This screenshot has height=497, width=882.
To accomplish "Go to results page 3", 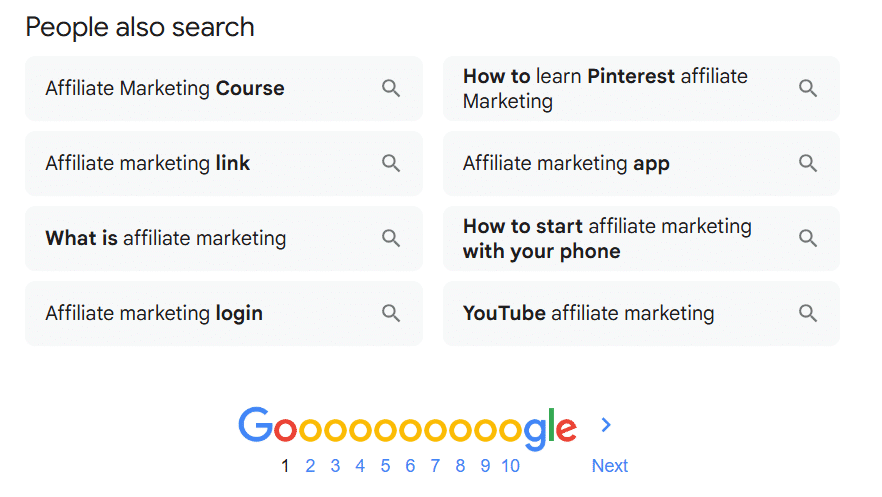I will [x=335, y=466].
